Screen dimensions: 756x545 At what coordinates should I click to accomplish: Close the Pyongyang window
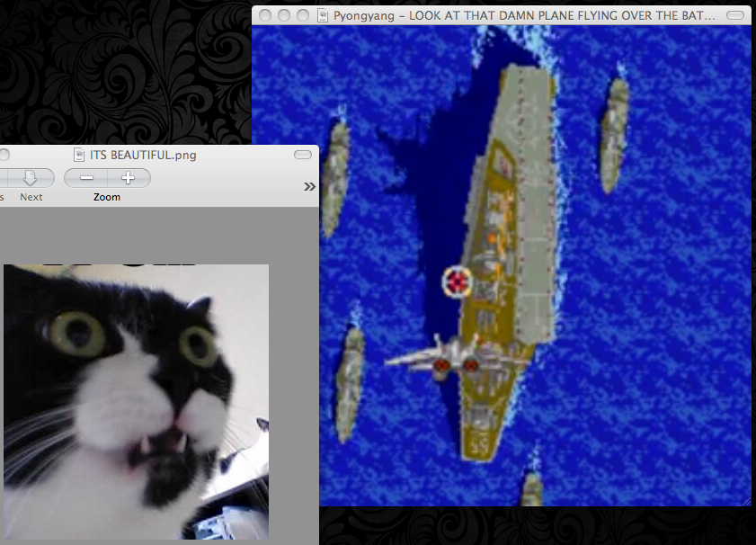click(265, 15)
